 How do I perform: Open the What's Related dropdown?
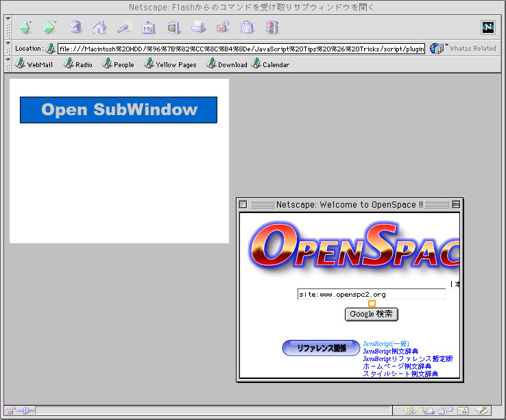click(x=463, y=49)
